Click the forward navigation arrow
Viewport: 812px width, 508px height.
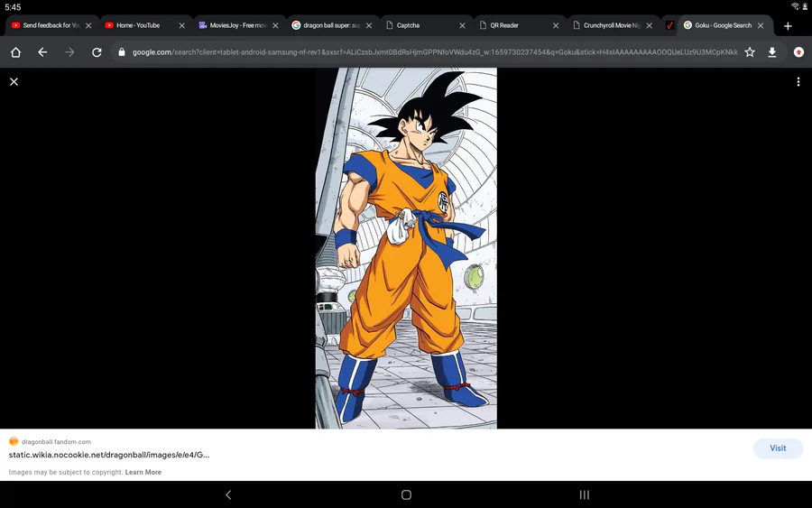(69, 52)
